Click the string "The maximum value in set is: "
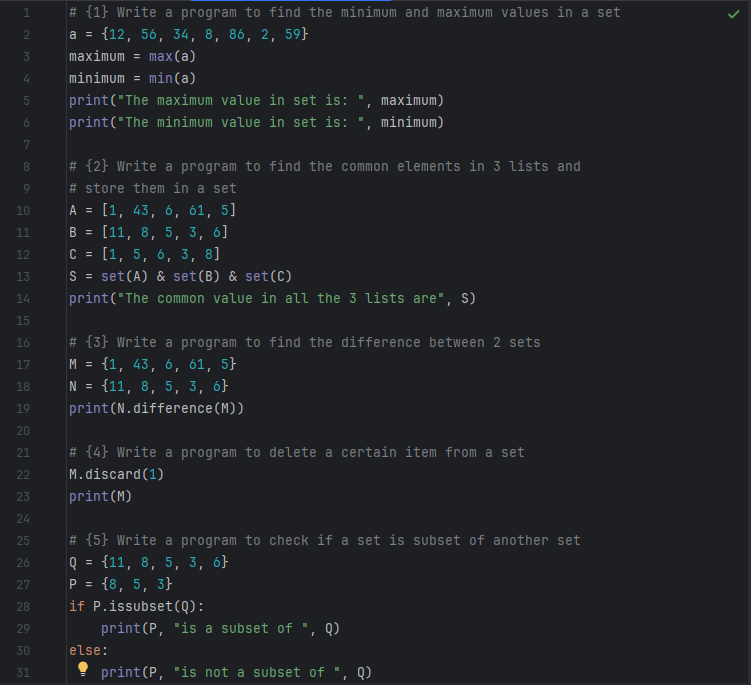The height and width of the screenshot is (685, 751). pos(240,101)
